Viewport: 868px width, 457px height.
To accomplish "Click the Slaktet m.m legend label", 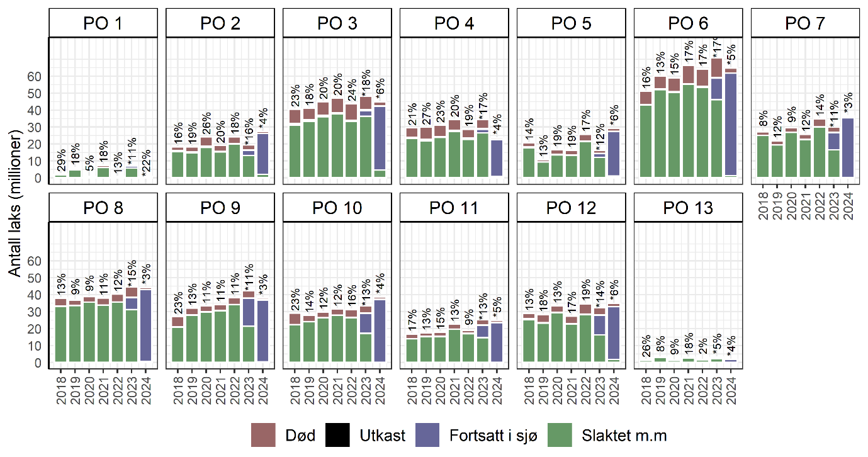I will pyautogui.click(x=624, y=435).
